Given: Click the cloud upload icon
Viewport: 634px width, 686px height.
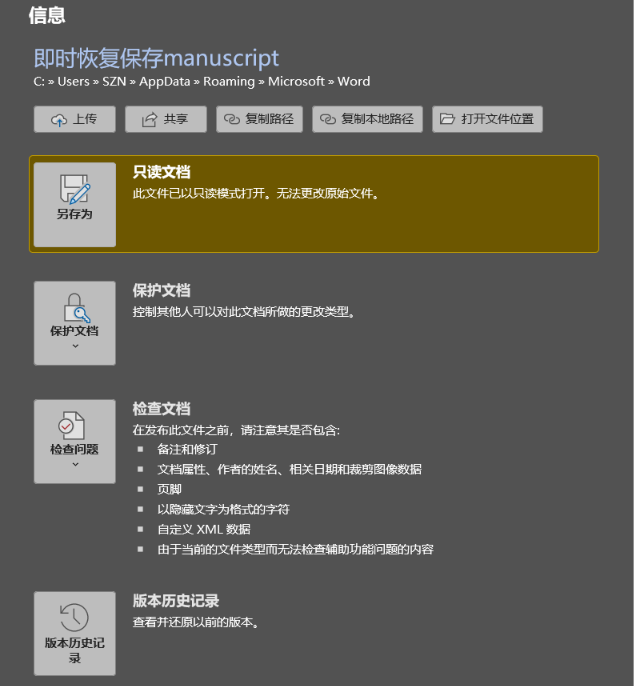Looking at the screenshot, I should click(59, 119).
